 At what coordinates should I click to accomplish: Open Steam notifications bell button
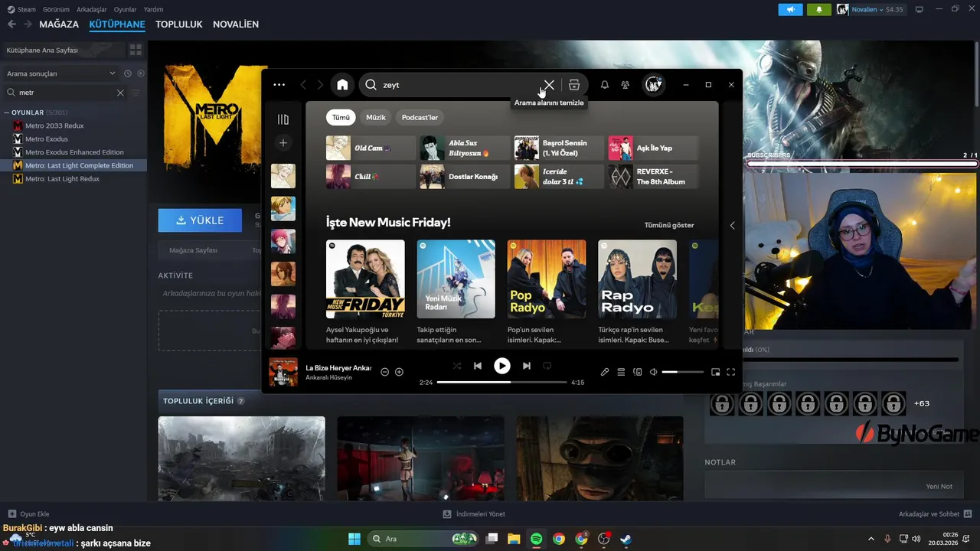click(x=818, y=9)
